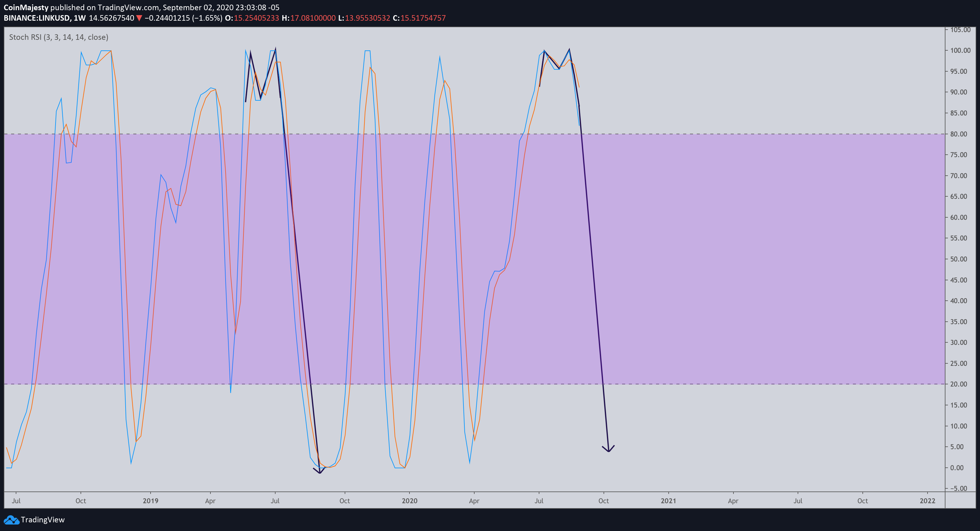Viewport: 980px width, 531px height.
Task: Click the 100.00 scale label
Action: click(x=960, y=50)
